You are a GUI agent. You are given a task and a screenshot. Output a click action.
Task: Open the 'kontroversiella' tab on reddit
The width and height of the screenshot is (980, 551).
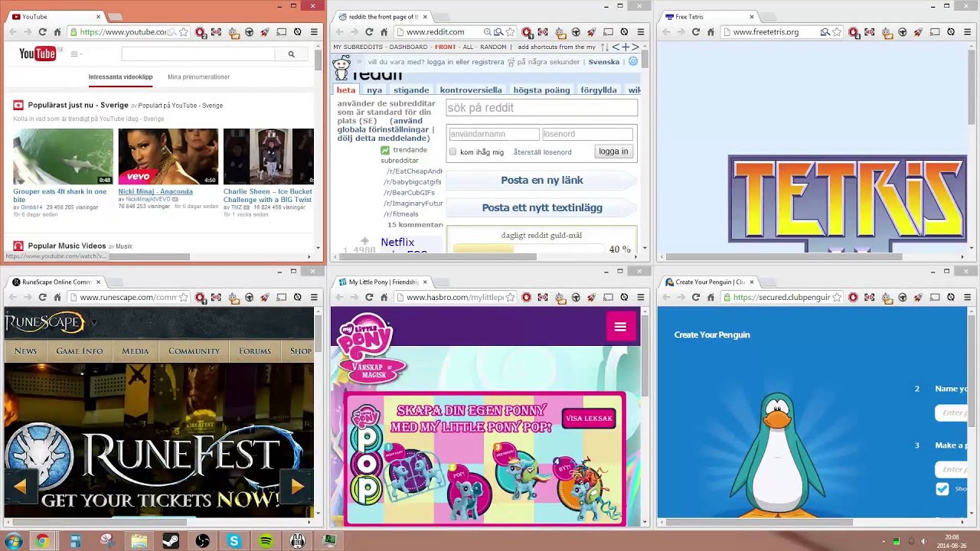(x=471, y=90)
